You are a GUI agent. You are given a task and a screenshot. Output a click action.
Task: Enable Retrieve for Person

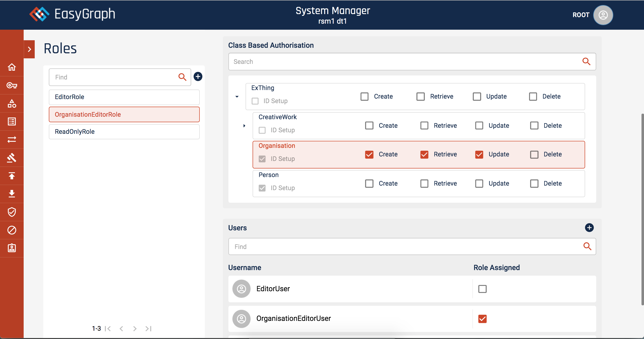424,184
